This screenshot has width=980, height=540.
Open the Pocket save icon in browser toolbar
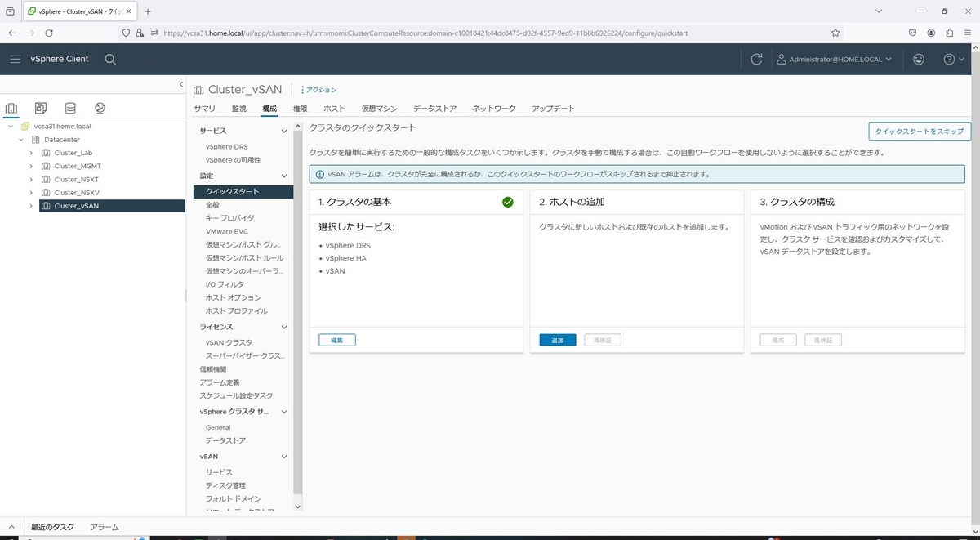(912, 33)
